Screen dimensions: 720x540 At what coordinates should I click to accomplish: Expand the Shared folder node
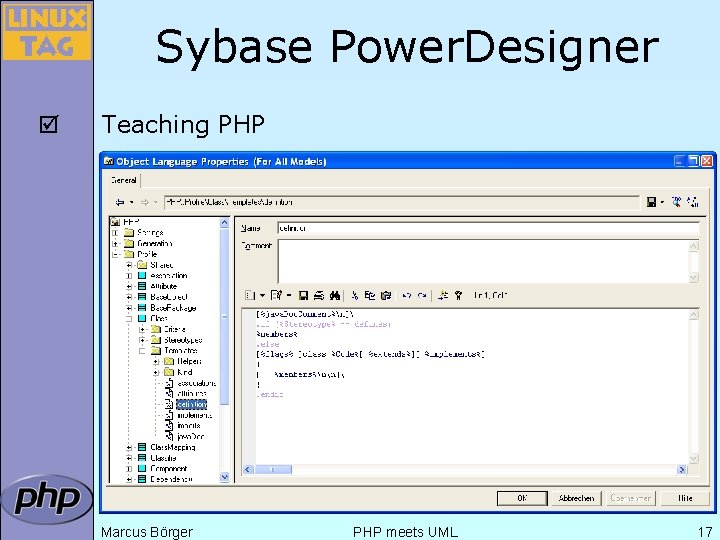point(129,265)
